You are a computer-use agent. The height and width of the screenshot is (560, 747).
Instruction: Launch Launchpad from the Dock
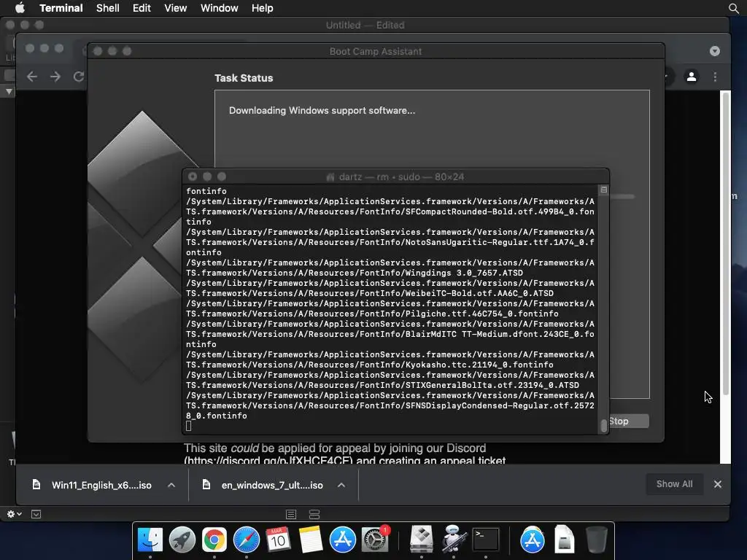tap(182, 540)
